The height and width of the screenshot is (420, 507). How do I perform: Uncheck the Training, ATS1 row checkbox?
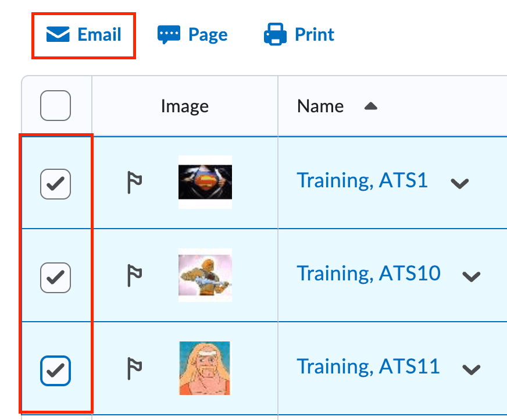point(55,184)
